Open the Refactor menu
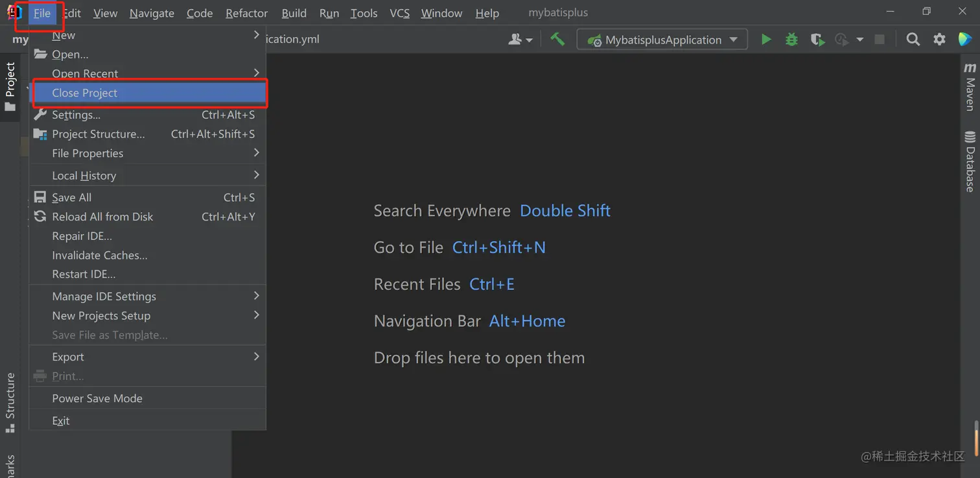The width and height of the screenshot is (980, 478). 246,13
